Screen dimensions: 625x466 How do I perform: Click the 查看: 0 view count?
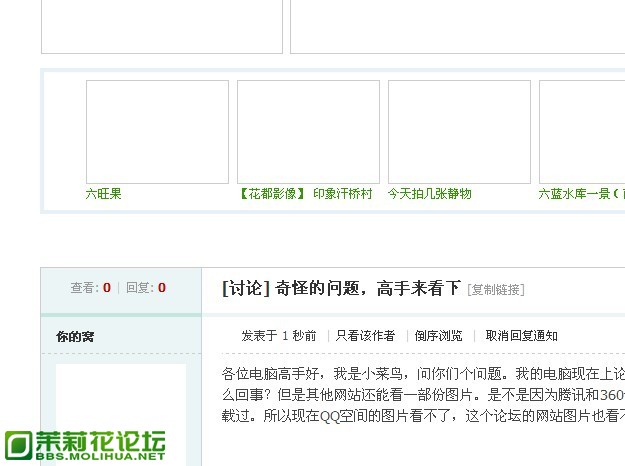pyautogui.click(x=91, y=287)
